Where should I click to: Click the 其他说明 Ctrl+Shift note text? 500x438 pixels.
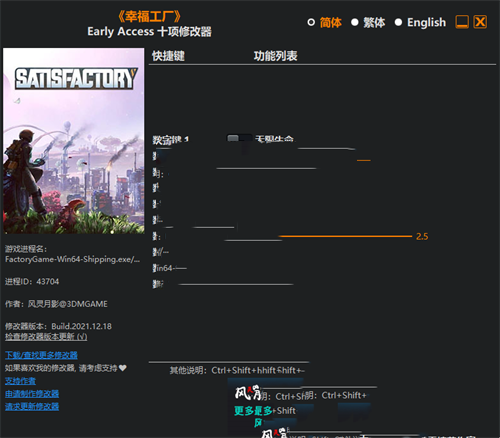237,370
